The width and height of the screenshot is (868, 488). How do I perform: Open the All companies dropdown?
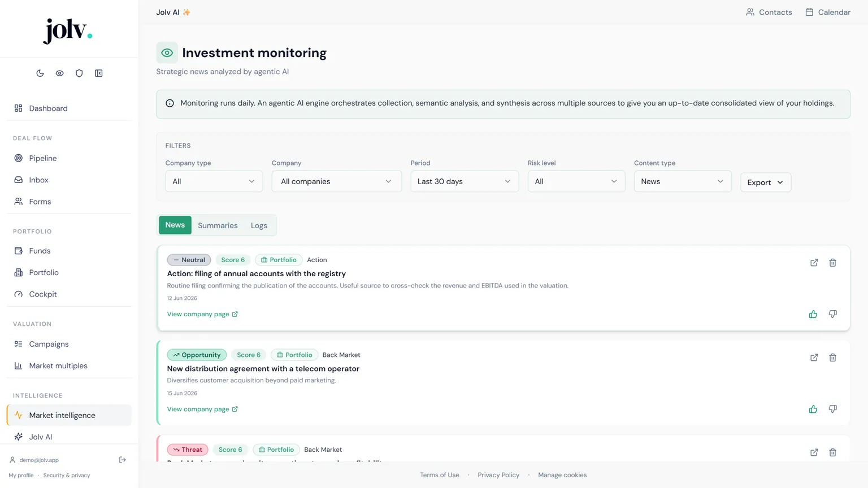[x=337, y=181]
